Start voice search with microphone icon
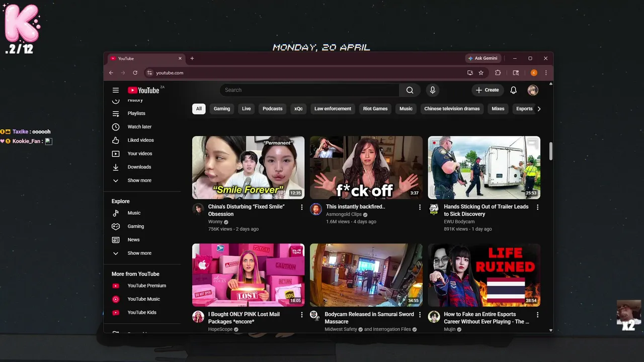644x362 pixels. [x=432, y=90]
